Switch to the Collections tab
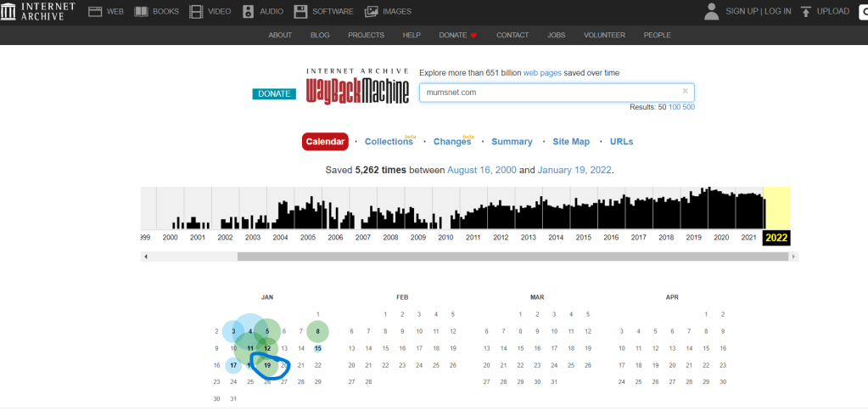The height and width of the screenshot is (411, 868). coord(389,142)
